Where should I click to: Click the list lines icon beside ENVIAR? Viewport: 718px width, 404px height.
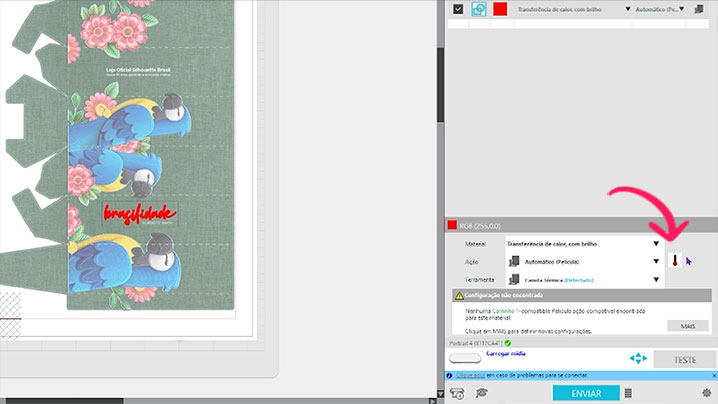click(x=628, y=393)
